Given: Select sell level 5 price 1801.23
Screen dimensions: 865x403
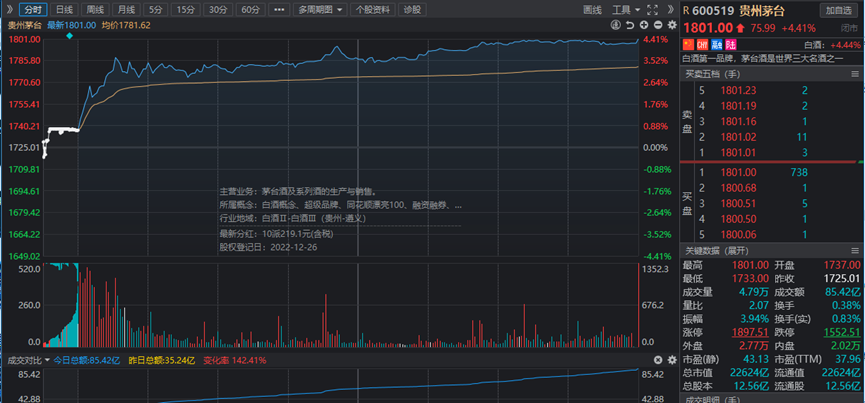Looking at the screenshot, I should click(x=738, y=90).
